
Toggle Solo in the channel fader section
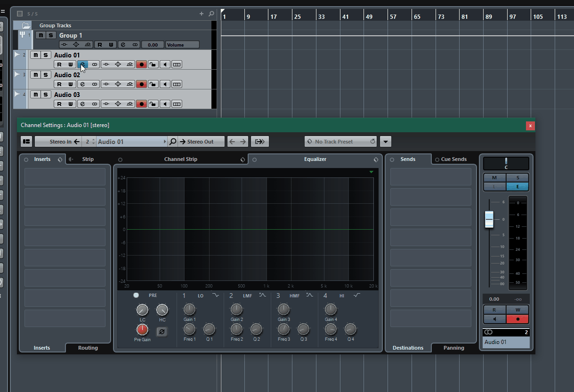[x=517, y=178]
